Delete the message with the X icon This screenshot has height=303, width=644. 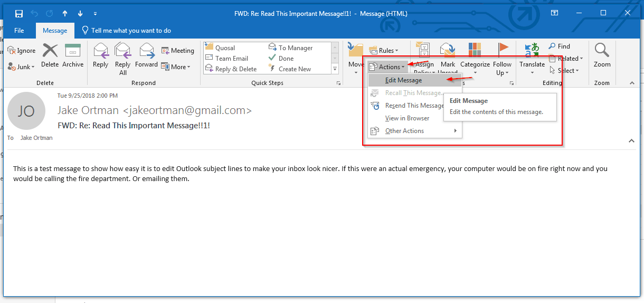(x=50, y=56)
